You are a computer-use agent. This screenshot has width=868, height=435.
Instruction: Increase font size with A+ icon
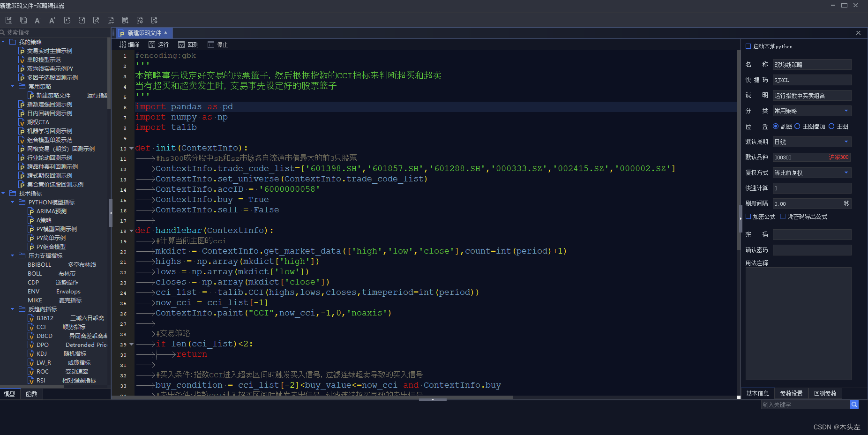(x=52, y=20)
